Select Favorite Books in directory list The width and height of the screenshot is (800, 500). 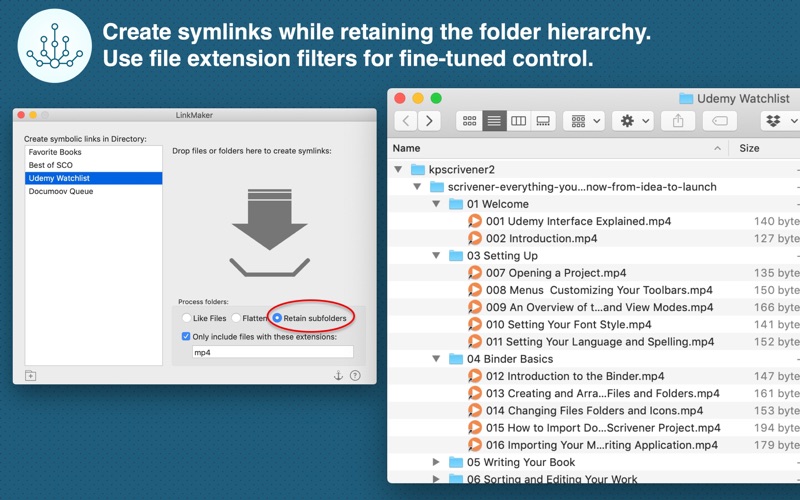(x=94, y=152)
